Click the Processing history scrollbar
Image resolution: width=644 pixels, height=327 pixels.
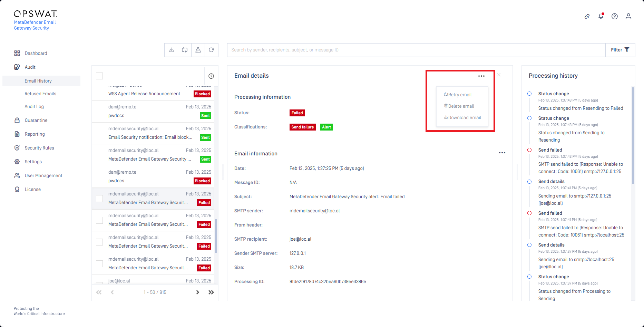pos(633,135)
